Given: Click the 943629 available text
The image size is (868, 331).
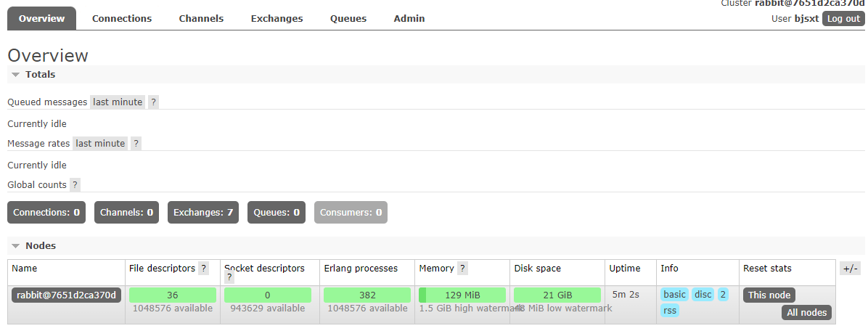Looking at the screenshot, I should 267,308.
